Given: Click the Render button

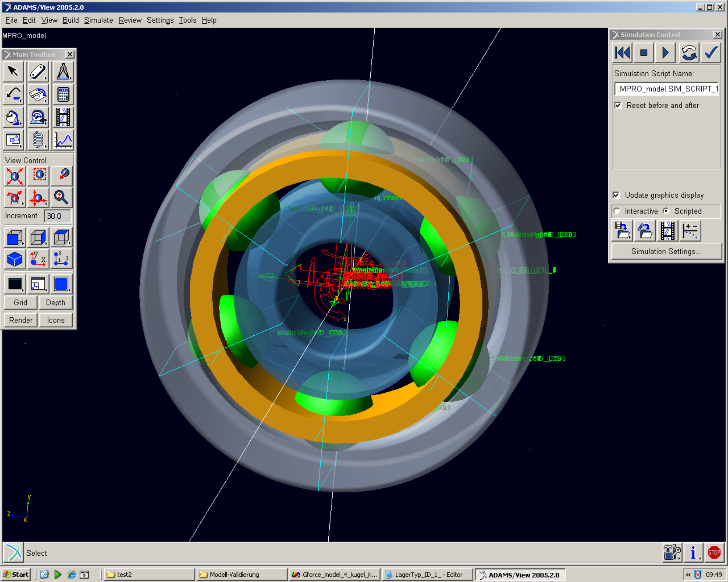Looking at the screenshot, I should (21, 320).
